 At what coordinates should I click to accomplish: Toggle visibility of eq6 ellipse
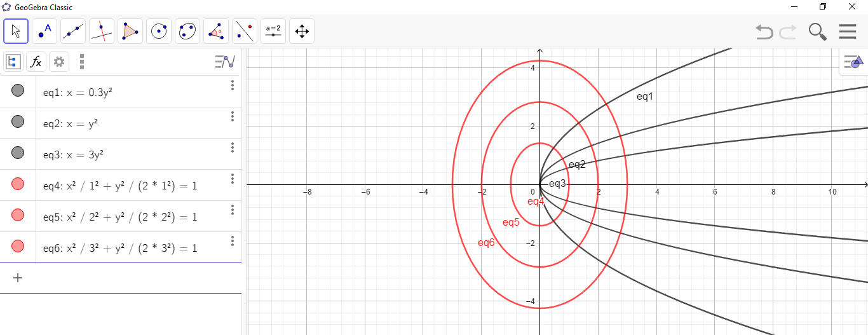pos(18,247)
